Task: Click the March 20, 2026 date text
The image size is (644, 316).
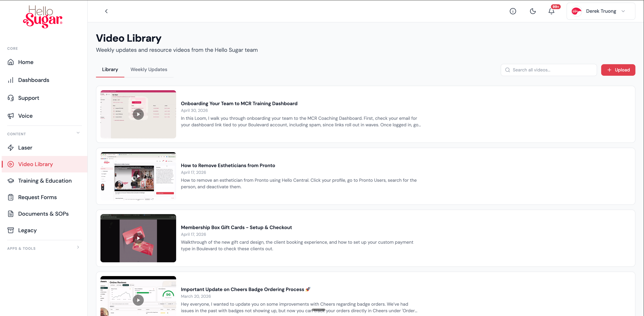Action: click(x=196, y=296)
